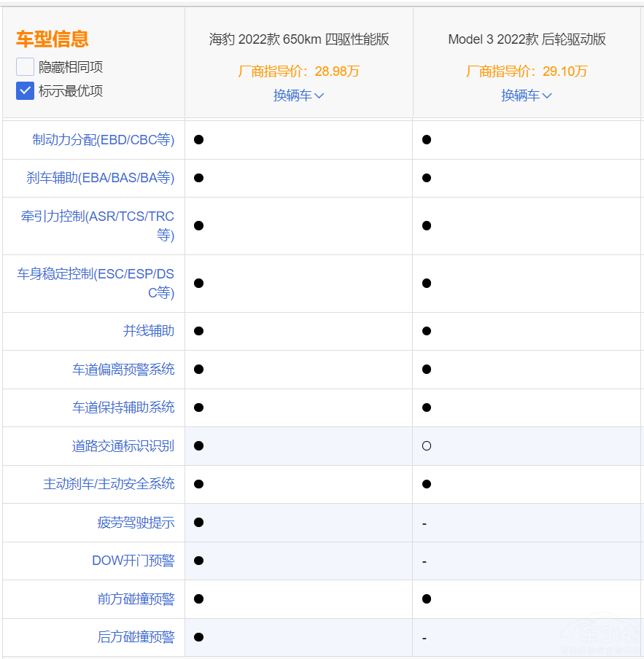The image size is (644, 659).
Task: Disable the 标示最优项 checkbox
Action: pyautogui.click(x=24, y=91)
